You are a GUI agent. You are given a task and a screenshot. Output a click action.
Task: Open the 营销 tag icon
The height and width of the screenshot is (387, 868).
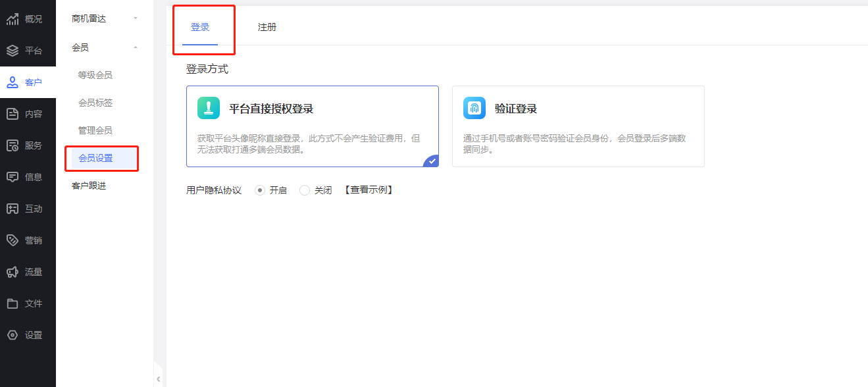pos(13,240)
